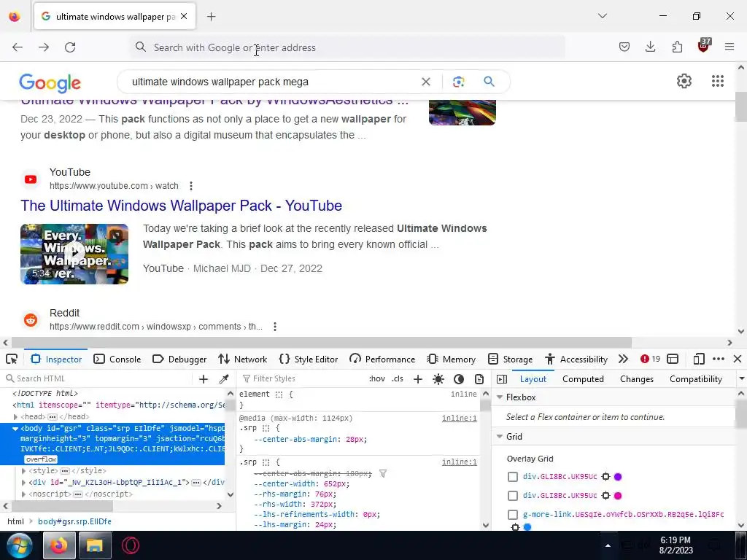Open more options for Reddit result
This screenshot has width=747, height=560.
click(x=275, y=327)
